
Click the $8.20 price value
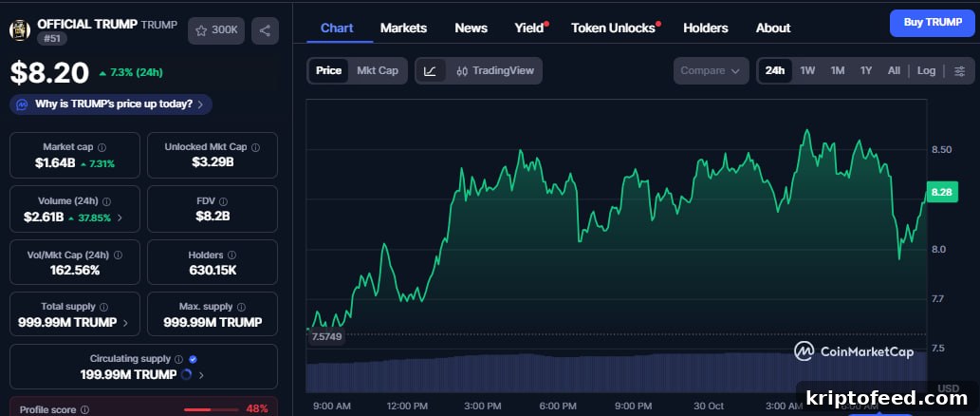[50, 72]
